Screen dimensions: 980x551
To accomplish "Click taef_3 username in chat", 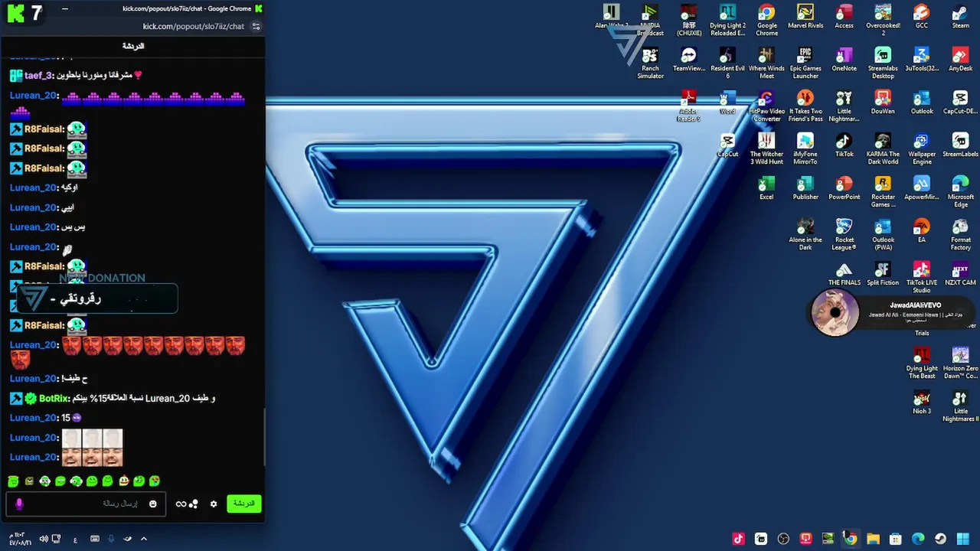I will click(38, 76).
